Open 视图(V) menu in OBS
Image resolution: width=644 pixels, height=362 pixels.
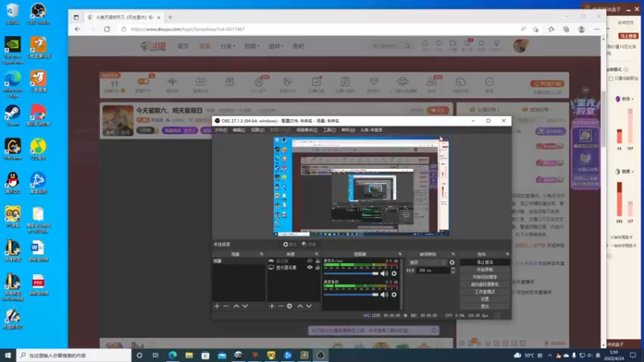(258, 130)
